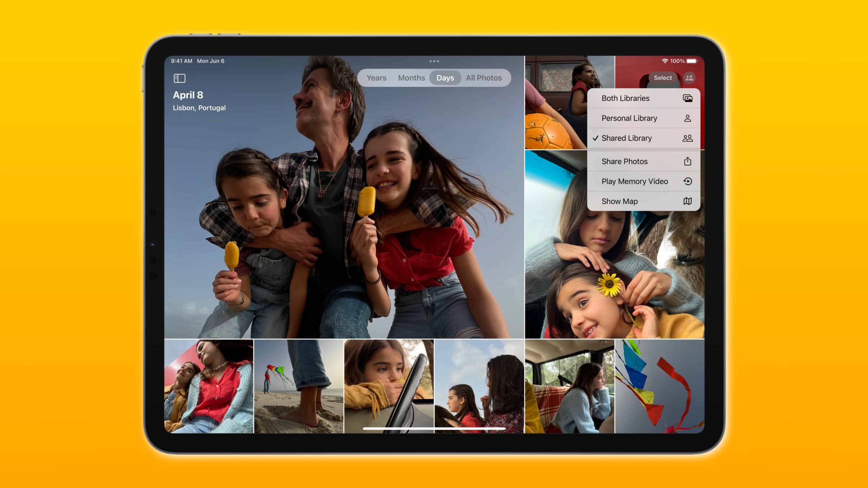
Task: Select Personal Library option
Action: pos(645,117)
